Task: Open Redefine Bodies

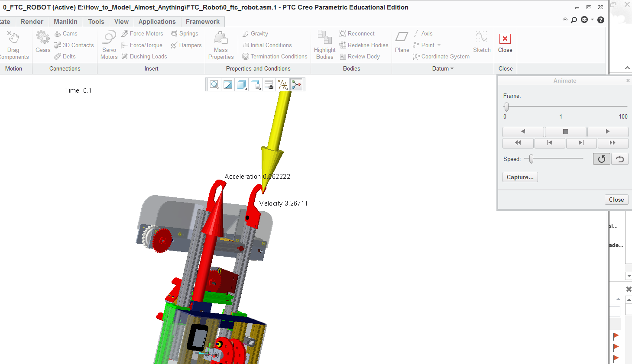Action: tap(364, 45)
